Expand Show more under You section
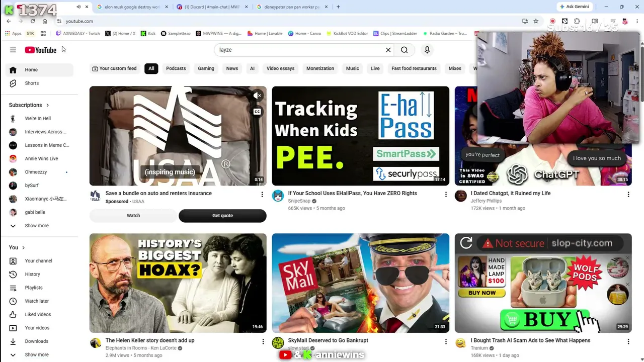The width and height of the screenshot is (644, 362). point(40,354)
